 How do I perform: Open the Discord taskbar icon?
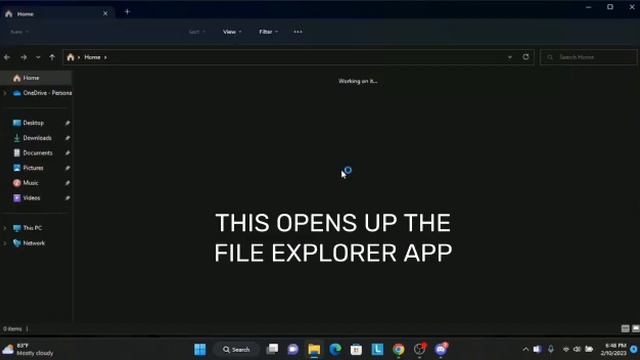tap(441, 349)
